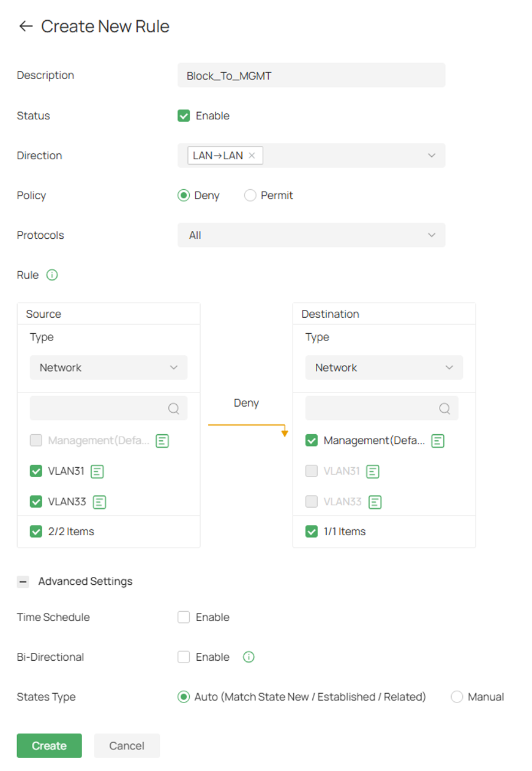Click the Destination search input field
The width and height of the screenshot is (532, 771).
pyautogui.click(x=382, y=408)
